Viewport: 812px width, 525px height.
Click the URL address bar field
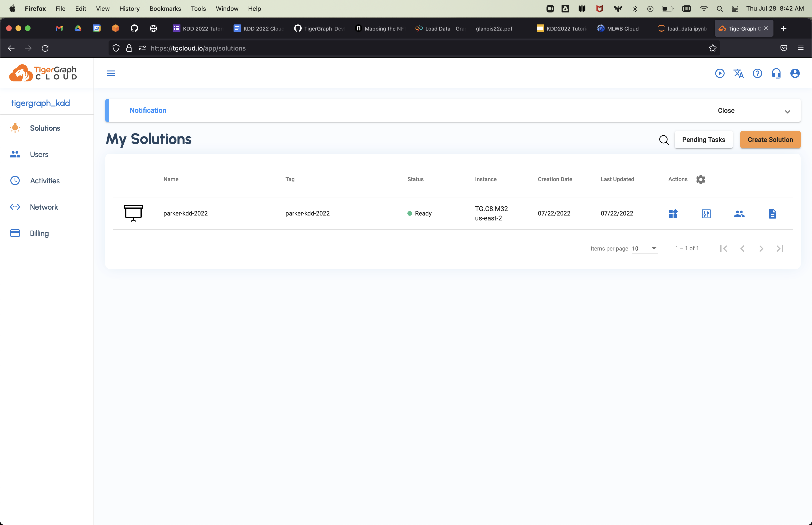pyautogui.click(x=409, y=48)
